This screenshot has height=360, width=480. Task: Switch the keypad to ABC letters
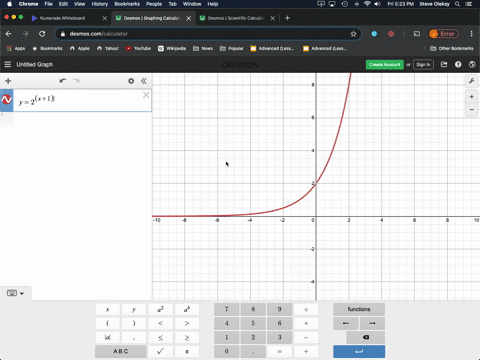[x=121, y=351]
